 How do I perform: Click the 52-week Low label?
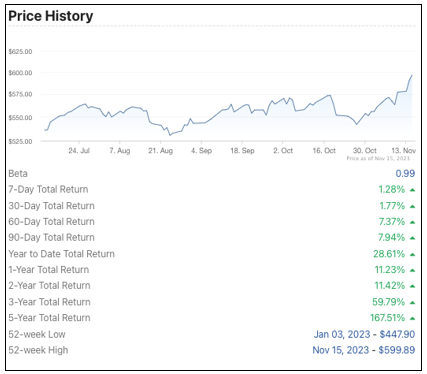37,334
